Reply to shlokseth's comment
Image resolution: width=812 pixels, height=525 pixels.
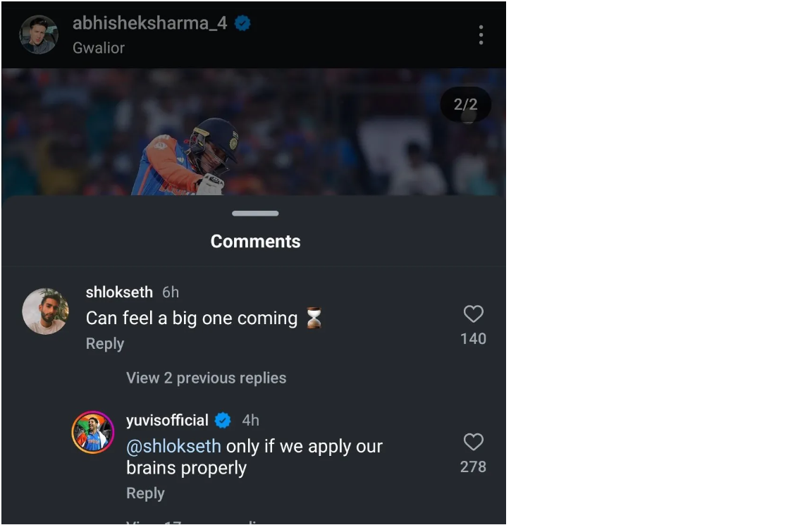[105, 344]
